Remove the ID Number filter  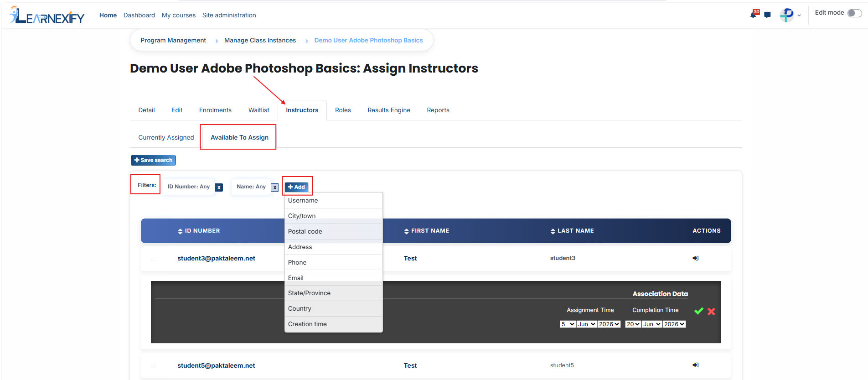[219, 187]
